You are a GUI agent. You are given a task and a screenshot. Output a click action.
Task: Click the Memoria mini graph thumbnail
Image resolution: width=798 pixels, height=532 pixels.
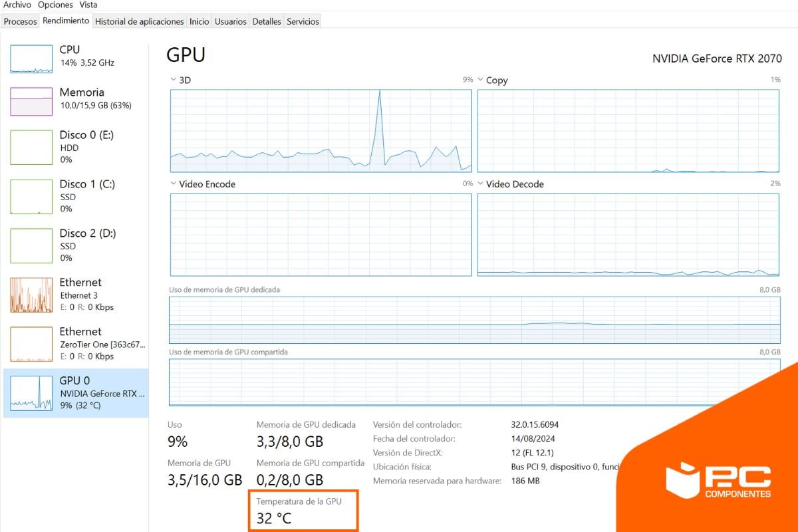(31, 102)
